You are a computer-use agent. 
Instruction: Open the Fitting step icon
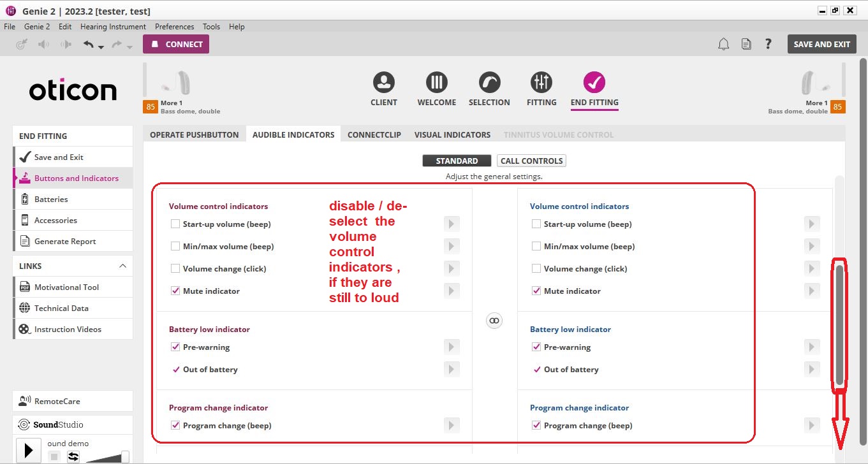coord(541,82)
